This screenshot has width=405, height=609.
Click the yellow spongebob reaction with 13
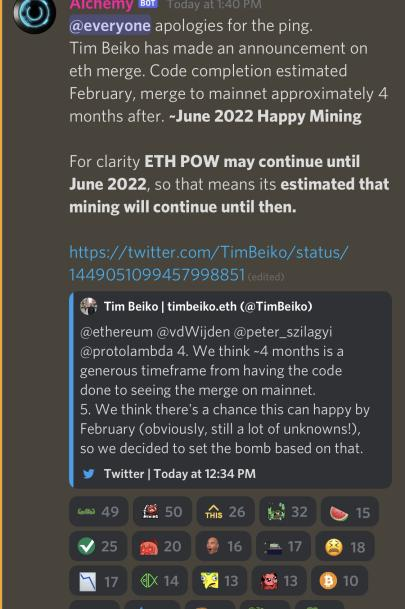(x=220, y=581)
